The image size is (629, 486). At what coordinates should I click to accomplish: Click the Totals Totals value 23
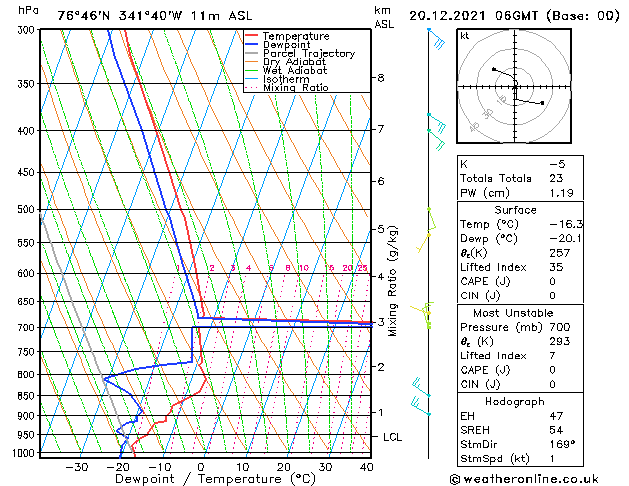556,178
